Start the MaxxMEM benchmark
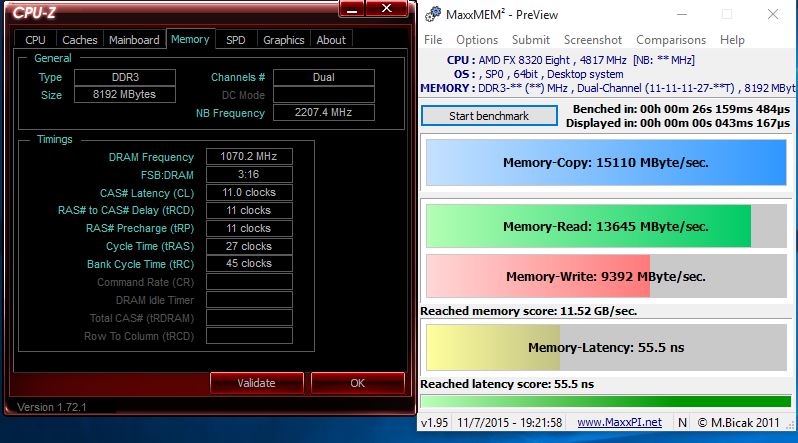This screenshot has height=443, width=798. (489, 116)
